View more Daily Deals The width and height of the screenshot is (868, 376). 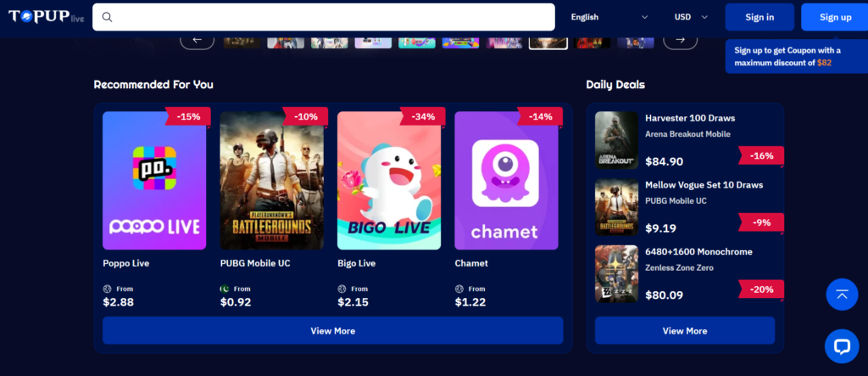[x=685, y=330]
